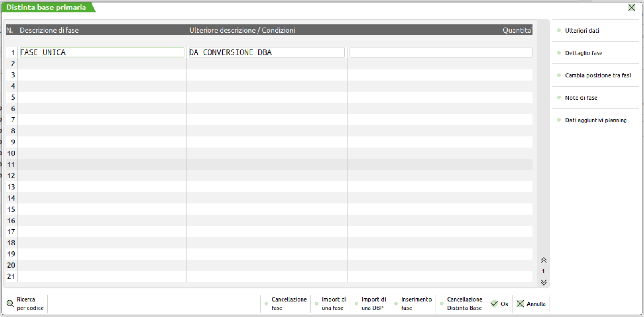Click the empty Quantita' field in row 1
Image resolution: width=644 pixels, height=317 pixels.
[x=440, y=52]
